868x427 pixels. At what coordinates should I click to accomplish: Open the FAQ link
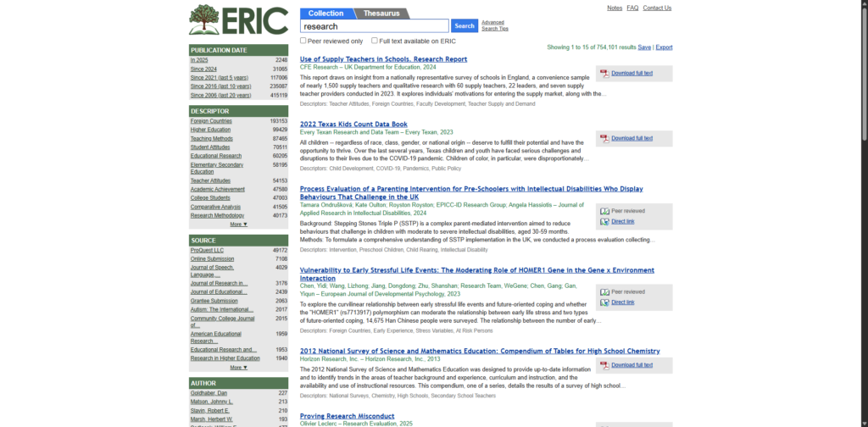[x=632, y=8]
